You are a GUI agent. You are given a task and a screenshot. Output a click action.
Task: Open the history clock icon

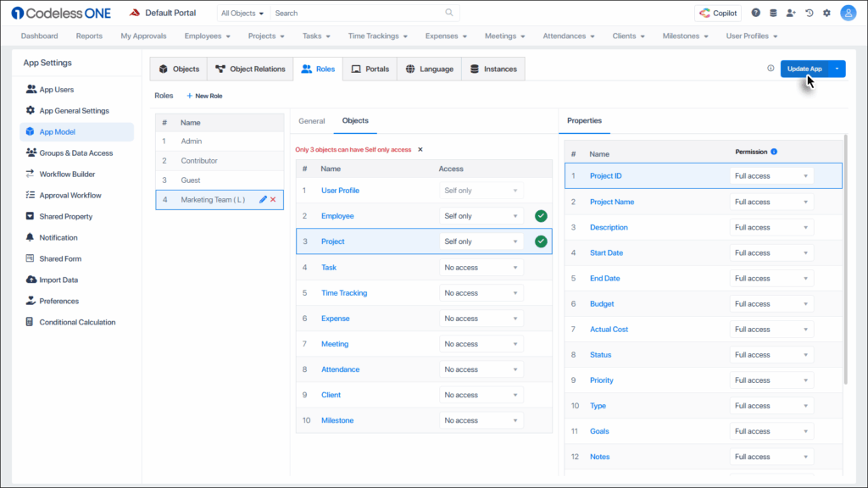[x=810, y=13]
